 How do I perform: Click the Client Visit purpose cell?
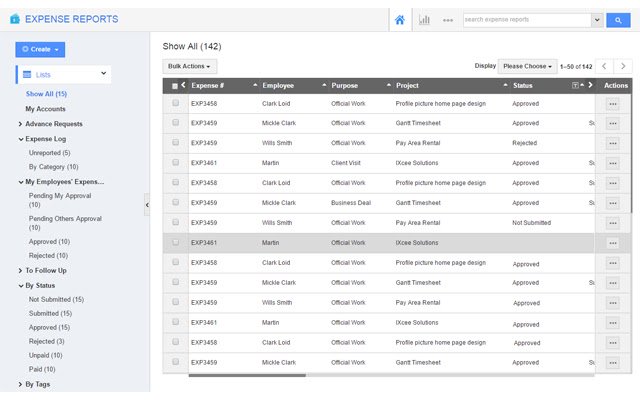click(x=346, y=163)
